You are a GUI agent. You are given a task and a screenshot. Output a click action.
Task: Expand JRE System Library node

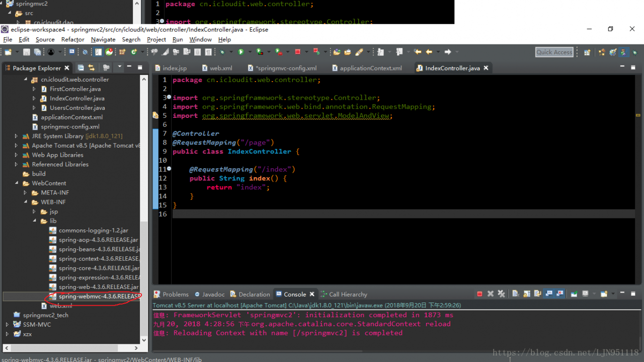pos(16,136)
